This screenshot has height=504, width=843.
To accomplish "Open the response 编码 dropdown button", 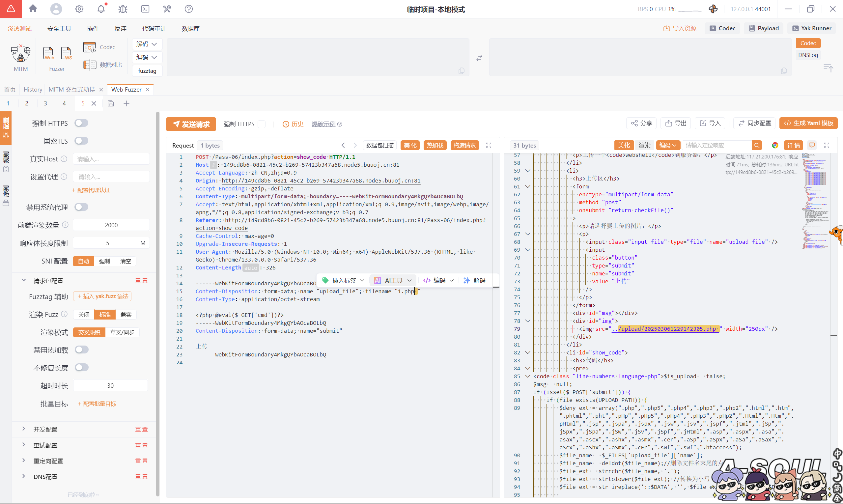I will click(668, 145).
